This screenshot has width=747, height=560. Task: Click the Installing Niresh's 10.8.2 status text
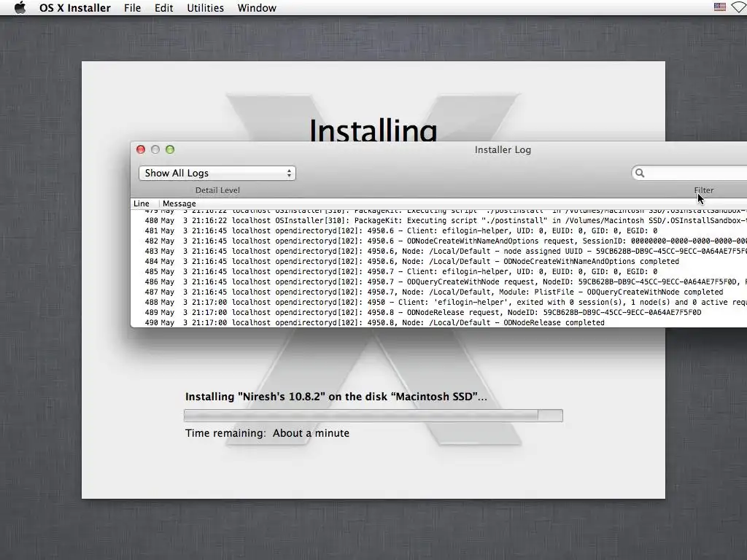tap(336, 397)
